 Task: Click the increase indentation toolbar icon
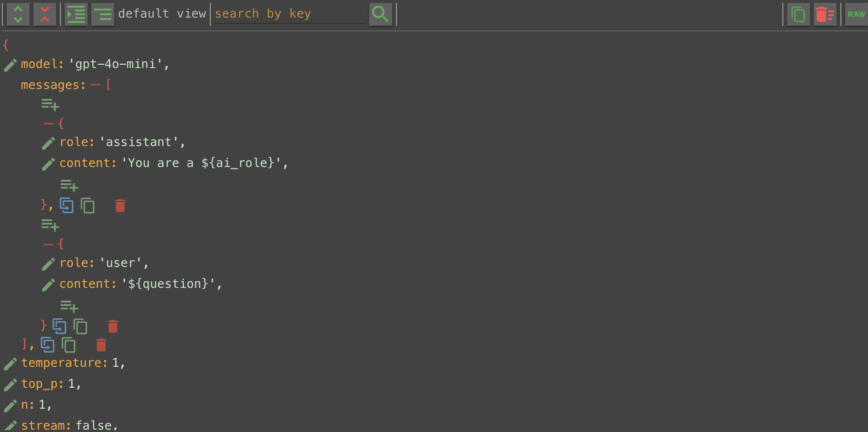[76, 14]
